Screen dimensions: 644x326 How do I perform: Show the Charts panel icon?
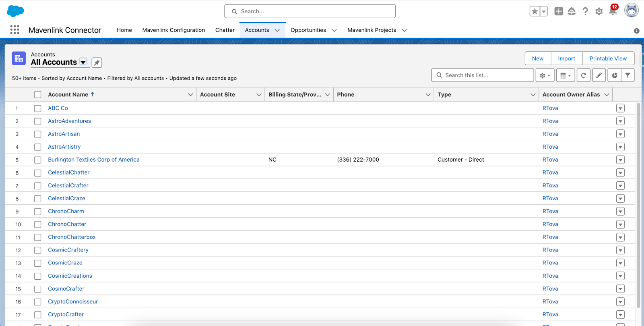click(614, 75)
